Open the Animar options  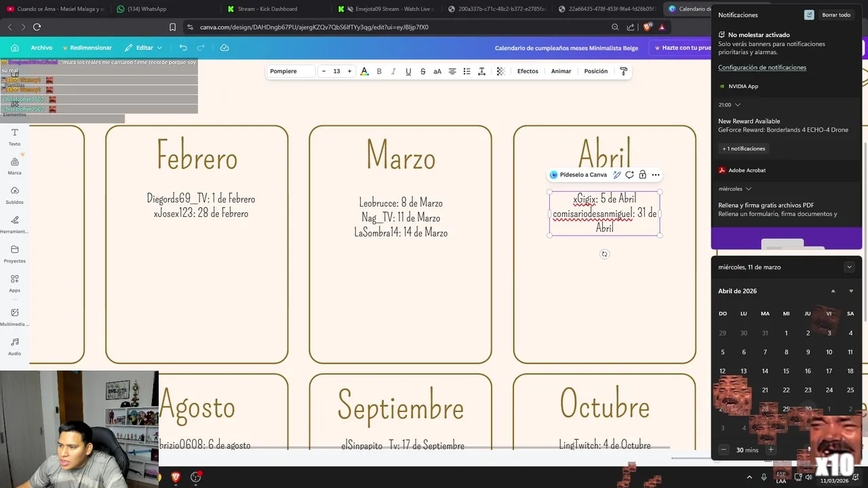561,71
